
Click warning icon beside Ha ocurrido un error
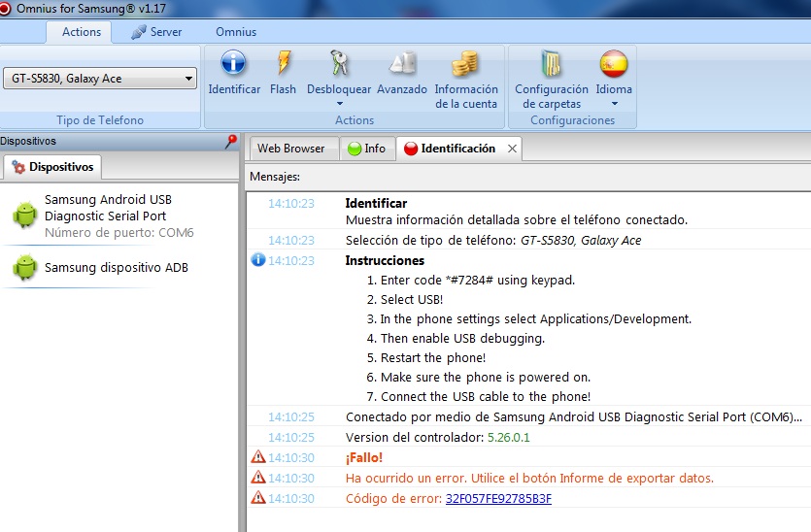(258, 478)
